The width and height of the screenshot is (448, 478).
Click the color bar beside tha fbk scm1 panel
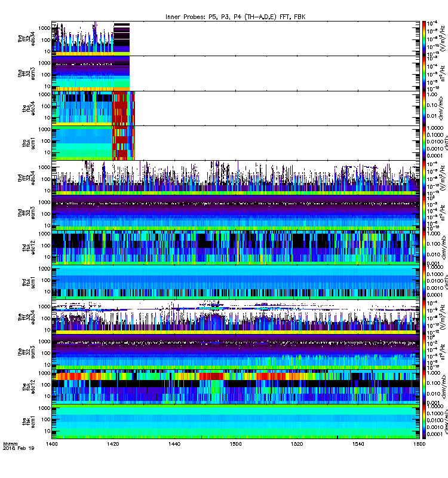(424, 143)
